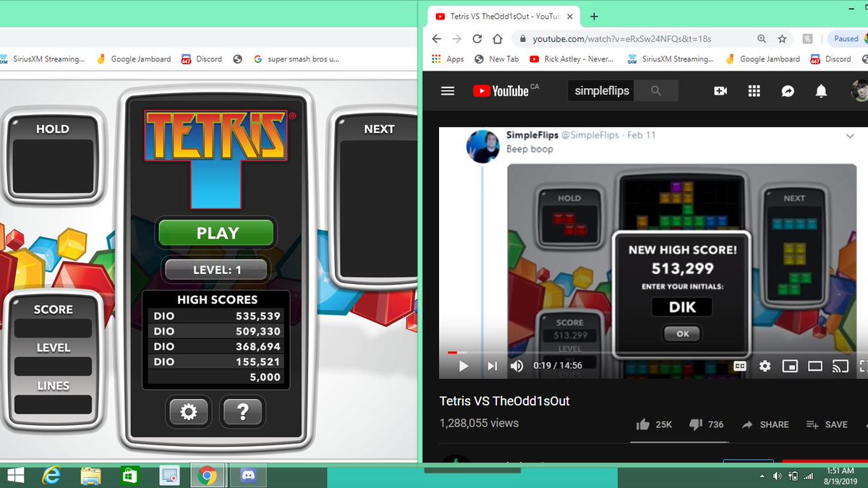Go forward in YouTube window
This screenshot has height=488, width=868.
coord(456,39)
